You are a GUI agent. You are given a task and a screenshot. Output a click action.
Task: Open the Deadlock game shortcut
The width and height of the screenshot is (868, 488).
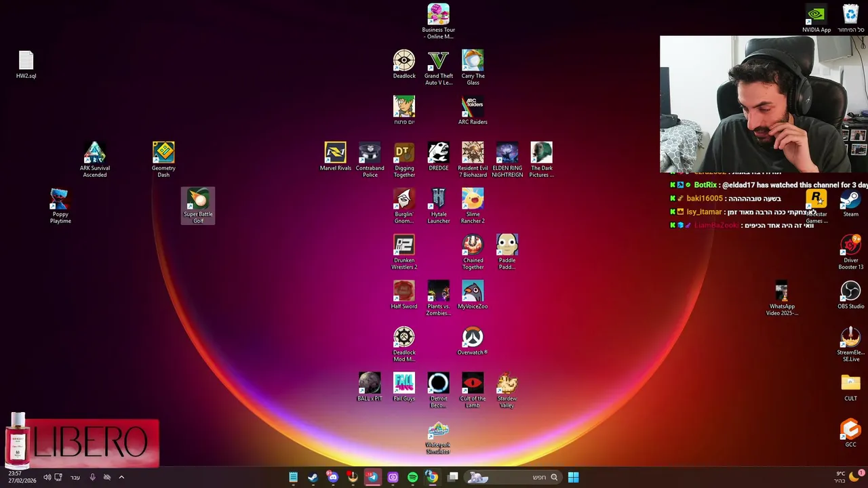(404, 64)
